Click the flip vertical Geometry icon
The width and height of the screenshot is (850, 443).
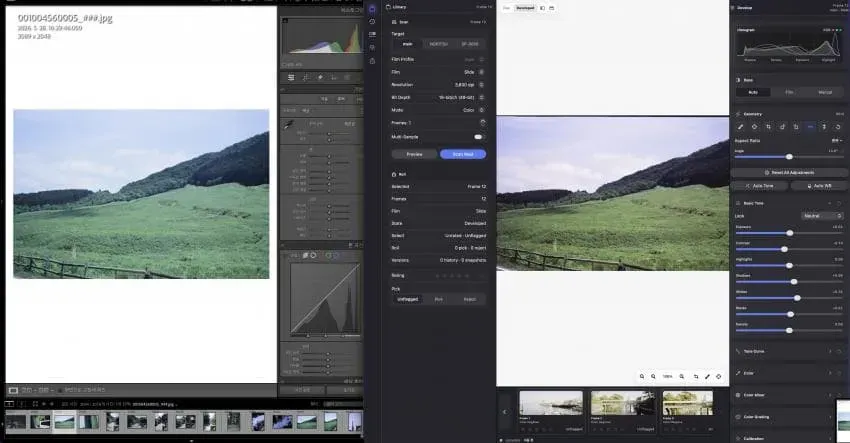(x=824, y=127)
